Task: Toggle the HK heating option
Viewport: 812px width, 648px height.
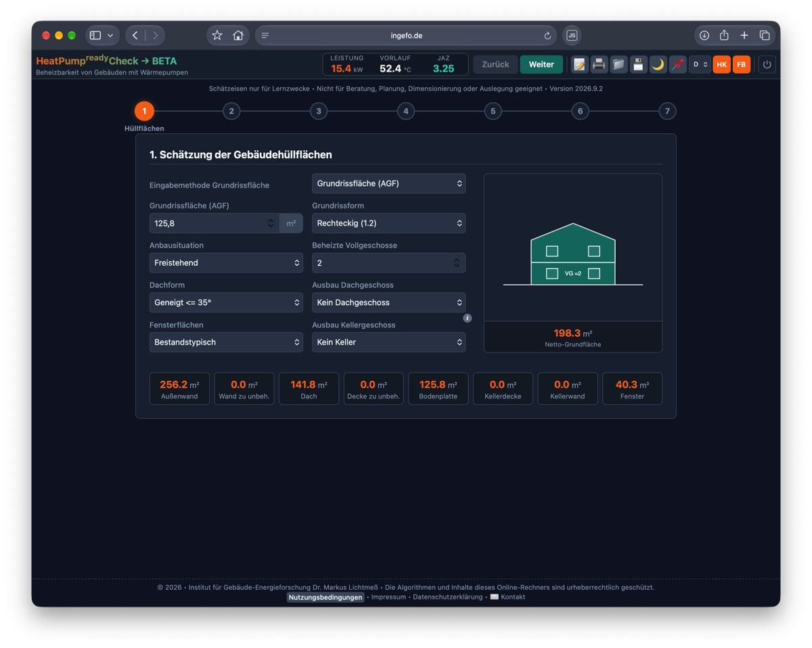Action: [722, 64]
